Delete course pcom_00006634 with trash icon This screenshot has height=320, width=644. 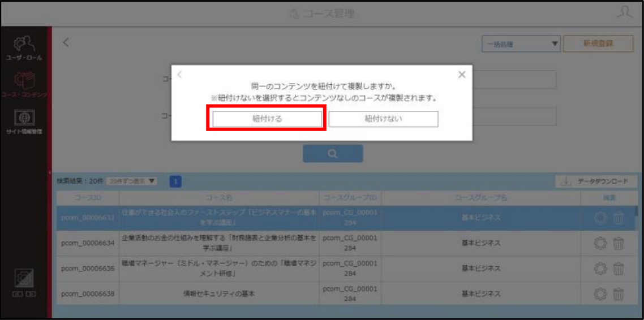[x=619, y=244]
